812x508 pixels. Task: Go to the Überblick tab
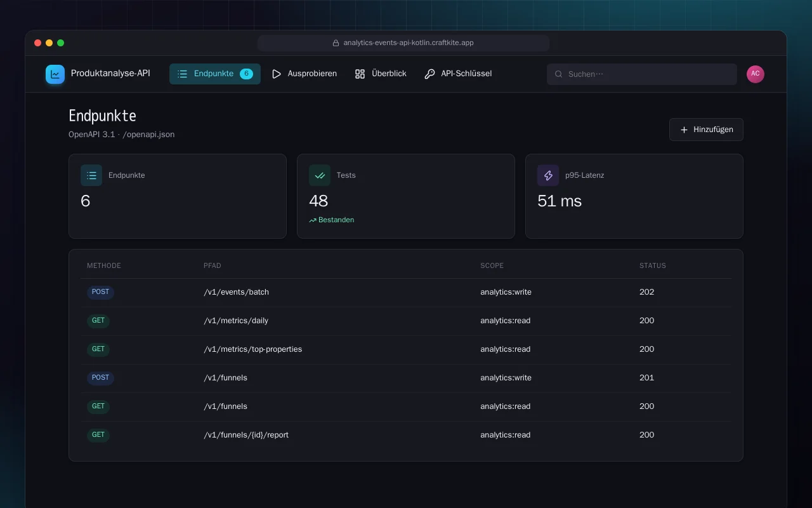381,74
